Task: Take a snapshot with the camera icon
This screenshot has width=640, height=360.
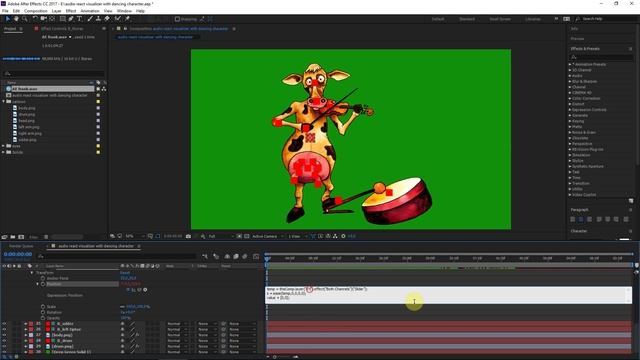Action: 188,236
